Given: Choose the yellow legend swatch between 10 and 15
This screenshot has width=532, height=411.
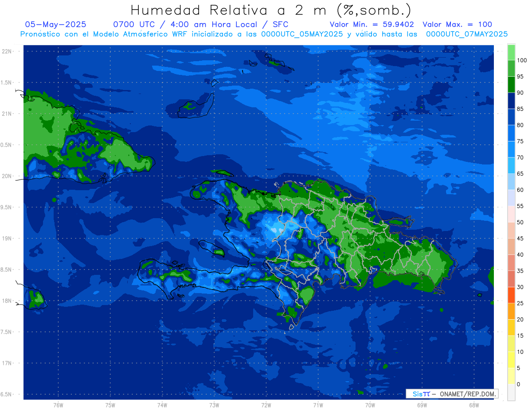Looking at the screenshot, I should pos(511,344).
